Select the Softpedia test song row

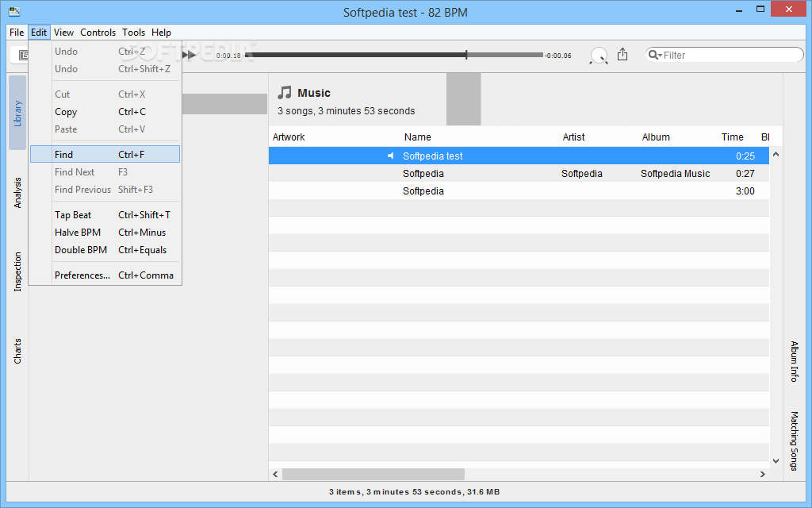519,156
